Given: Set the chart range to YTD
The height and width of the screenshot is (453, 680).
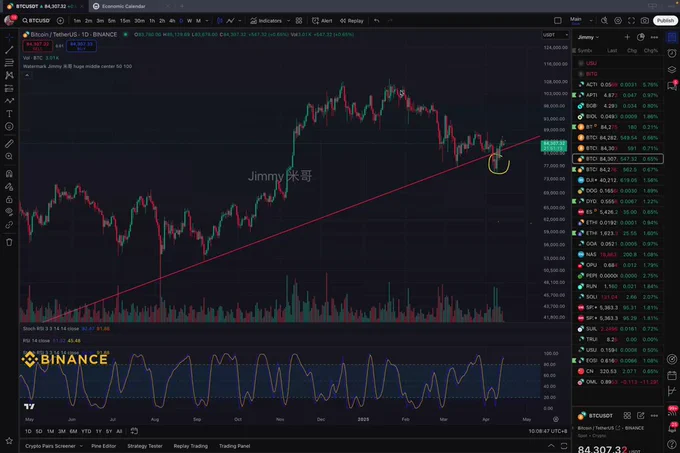Looking at the screenshot, I should coord(86,431).
